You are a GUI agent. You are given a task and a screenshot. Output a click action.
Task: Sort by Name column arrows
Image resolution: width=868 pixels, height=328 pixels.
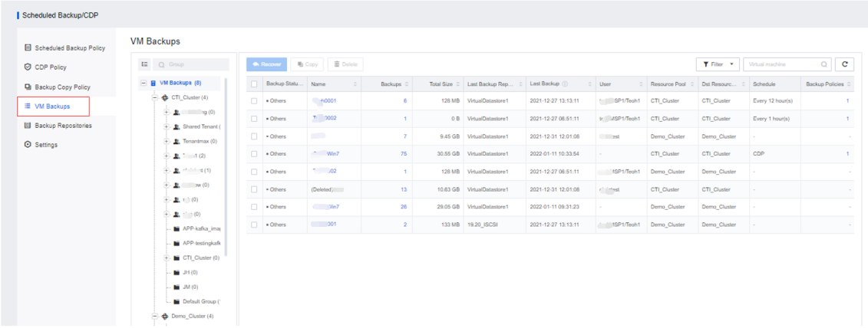pyautogui.click(x=355, y=84)
